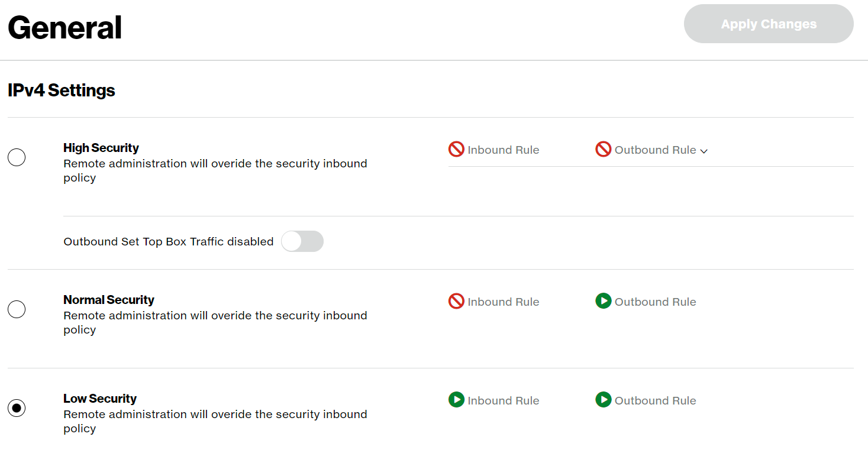Screen dimensions: 868x466
Task: Click the Low Security Inbound Rule label
Action: 503,401
